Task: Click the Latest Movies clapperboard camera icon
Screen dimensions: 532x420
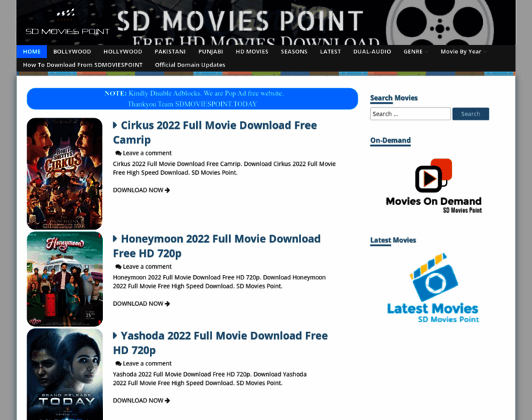Action: (x=433, y=277)
